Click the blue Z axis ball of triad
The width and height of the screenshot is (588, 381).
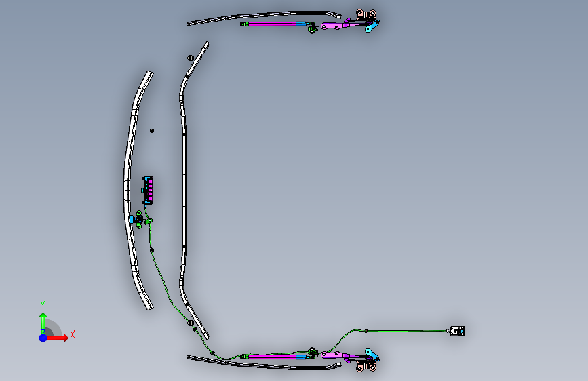click(x=43, y=338)
